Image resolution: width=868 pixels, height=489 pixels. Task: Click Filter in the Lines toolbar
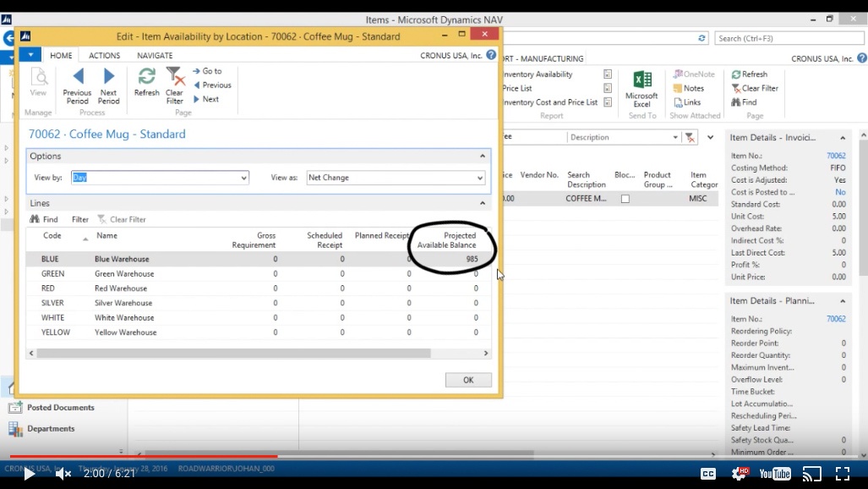(80, 220)
